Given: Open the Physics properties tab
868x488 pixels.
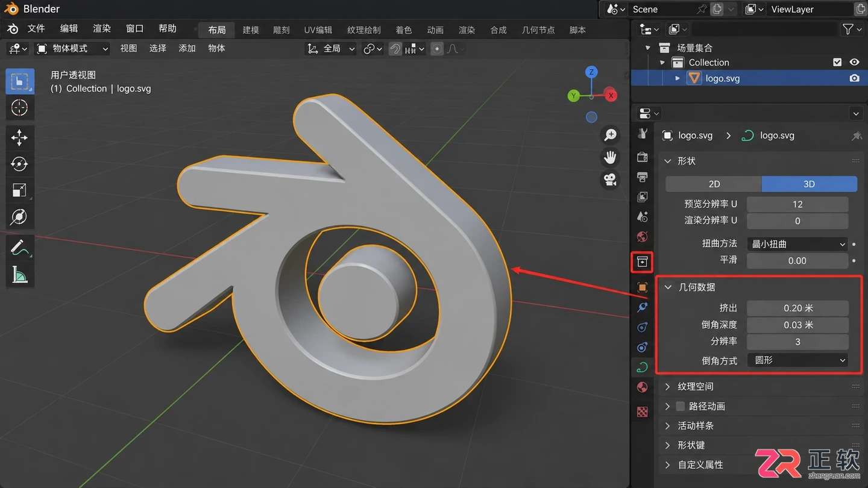Looking at the screenshot, I should coord(643,327).
